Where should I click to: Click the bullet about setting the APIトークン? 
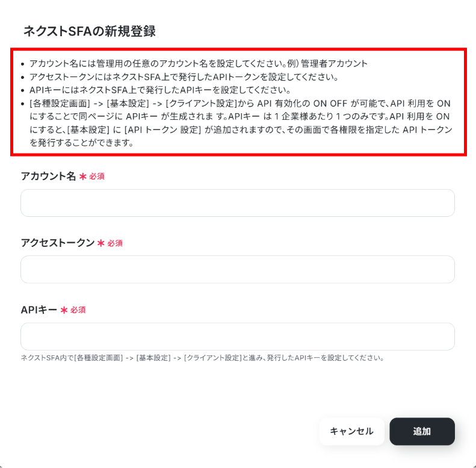[x=184, y=77]
